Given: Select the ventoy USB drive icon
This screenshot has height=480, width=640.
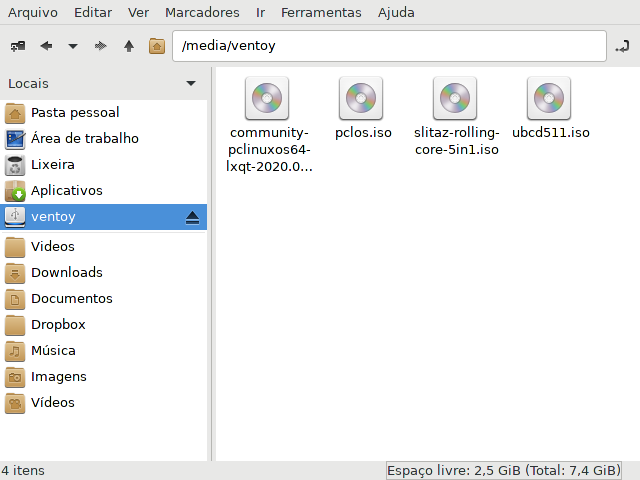Looking at the screenshot, I should point(15,217).
